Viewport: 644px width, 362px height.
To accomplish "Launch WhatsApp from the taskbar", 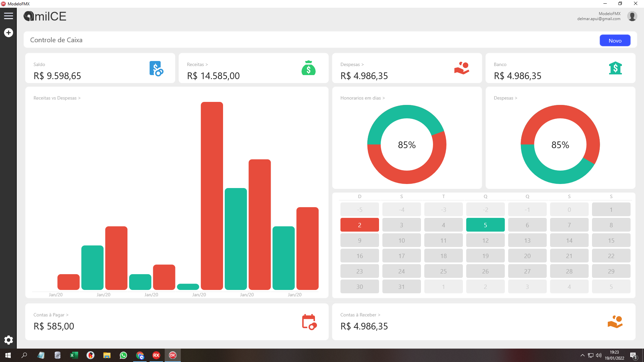I will pyautogui.click(x=123, y=355).
